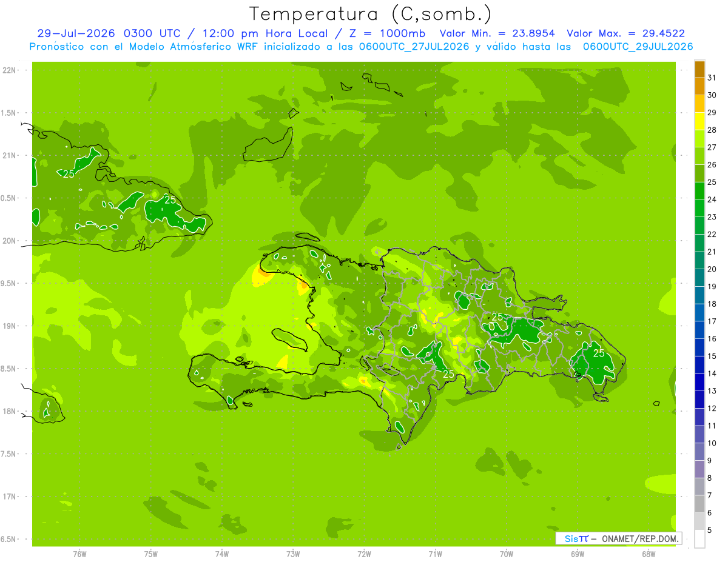728x562 pixels.
Task: Click the 76W longitude axis label
Action: [x=79, y=554]
